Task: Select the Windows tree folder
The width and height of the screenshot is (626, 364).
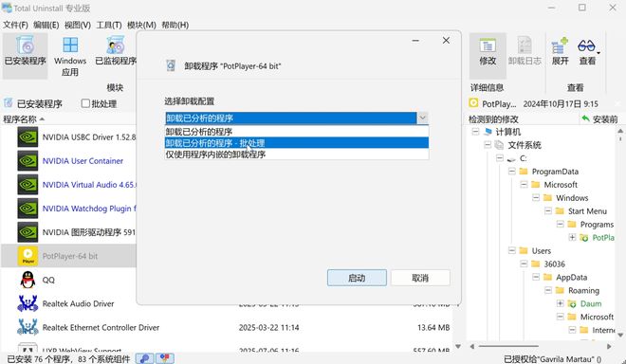Action: (x=572, y=197)
